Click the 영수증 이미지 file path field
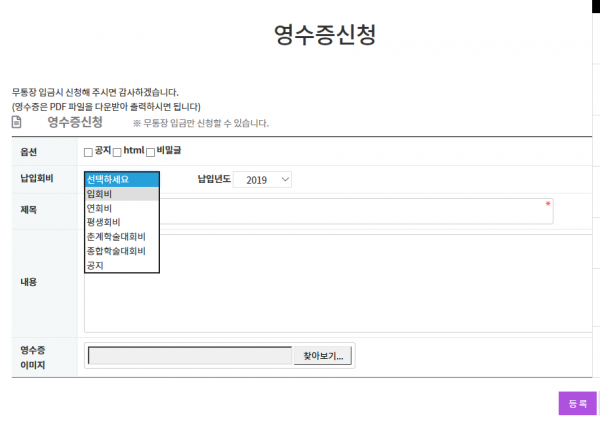Screen dimensions: 600x425 [190, 356]
